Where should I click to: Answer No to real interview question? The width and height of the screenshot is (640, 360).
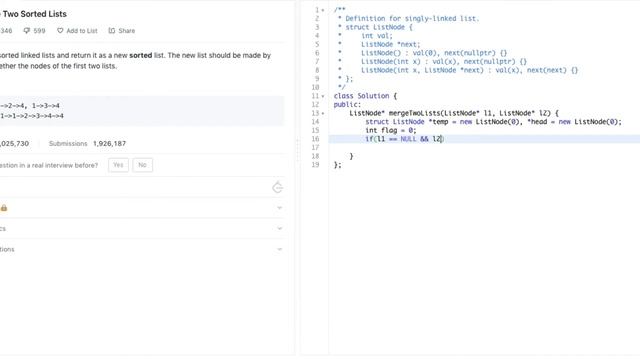coord(142,165)
